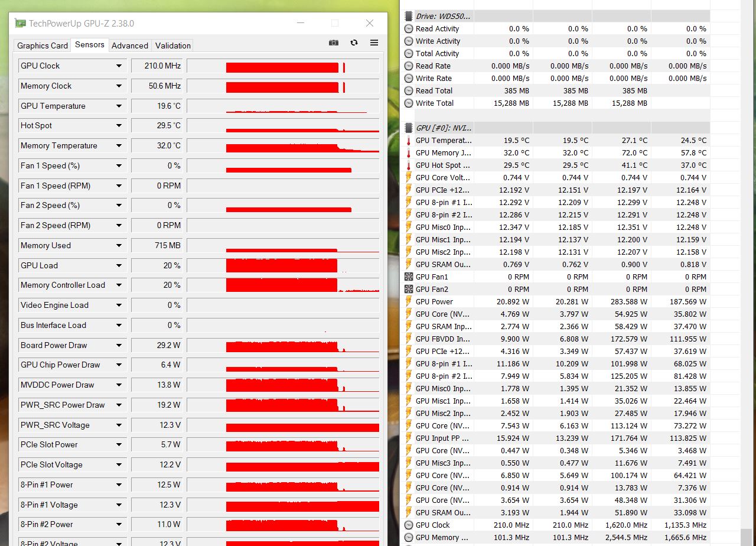The height and width of the screenshot is (546, 756).
Task: Select the Write Total row label
Action: click(434, 103)
